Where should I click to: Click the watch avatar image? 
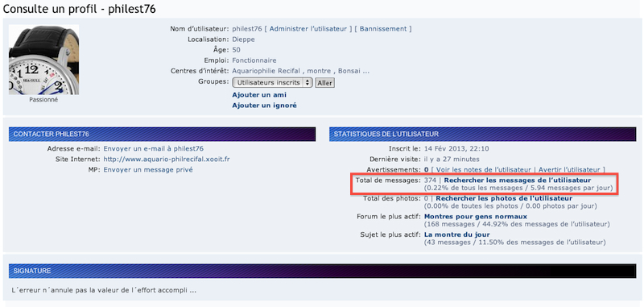[x=44, y=60]
